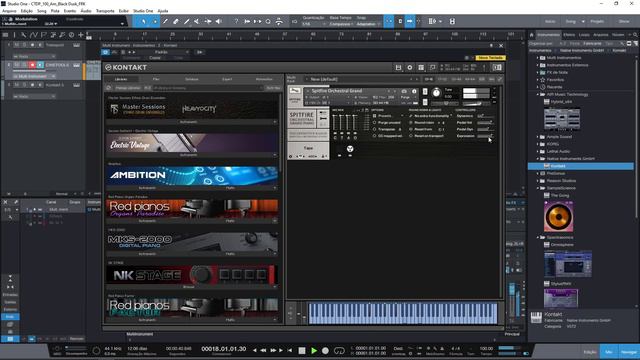Open the track list menu icon

tap(5, 35)
